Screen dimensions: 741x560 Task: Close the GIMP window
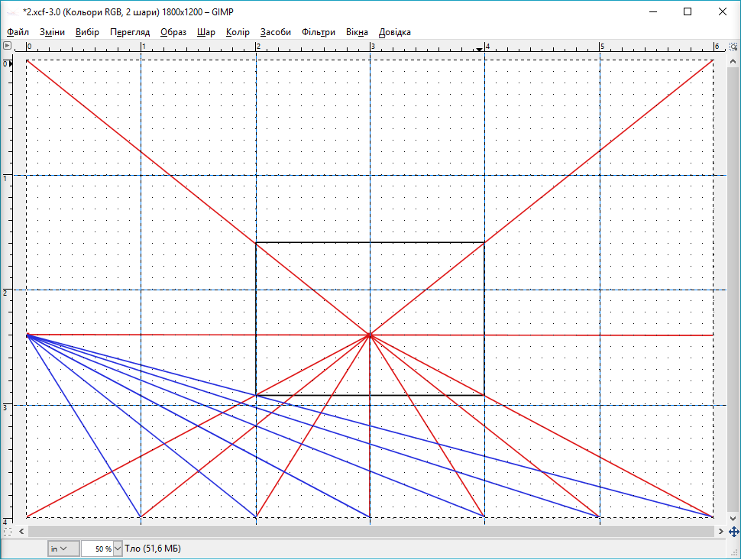[723, 11]
